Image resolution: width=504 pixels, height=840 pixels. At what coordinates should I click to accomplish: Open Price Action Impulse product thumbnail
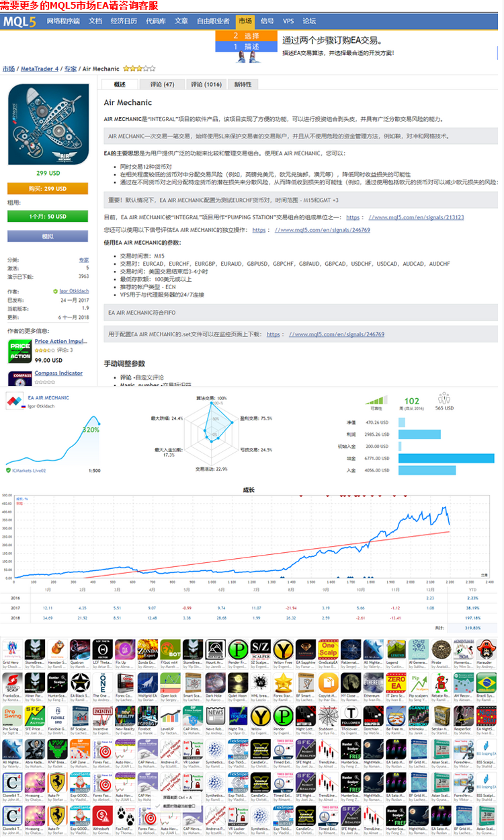pyautogui.click(x=19, y=352)
